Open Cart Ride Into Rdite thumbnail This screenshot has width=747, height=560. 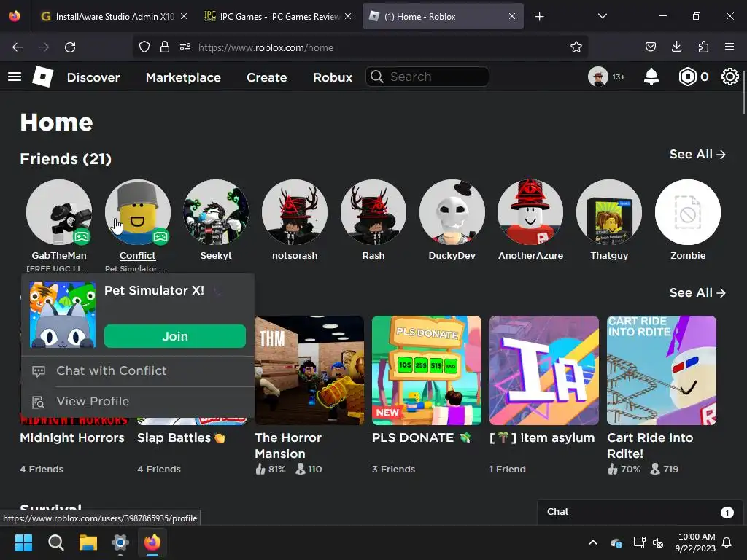click(661, 370)
